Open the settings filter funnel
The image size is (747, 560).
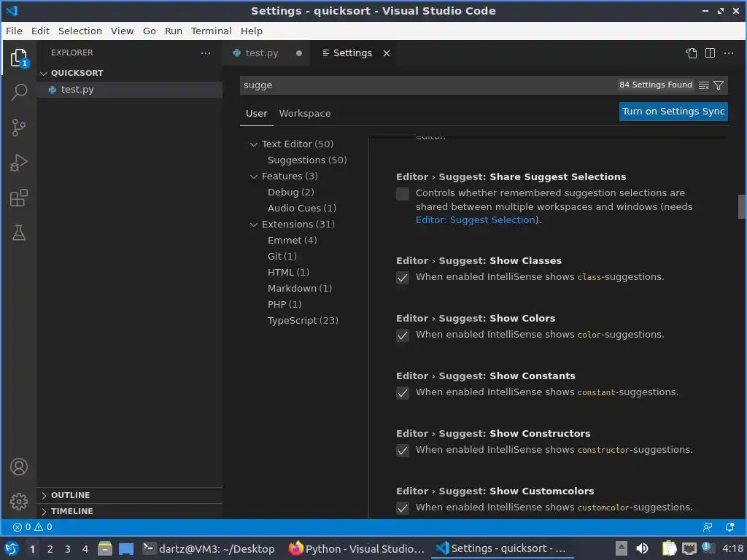tap(719, 85)
